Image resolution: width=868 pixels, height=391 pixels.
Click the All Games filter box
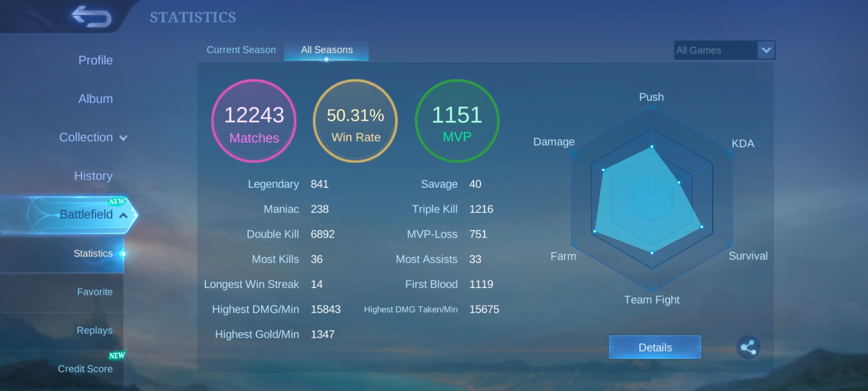point(715,50)
